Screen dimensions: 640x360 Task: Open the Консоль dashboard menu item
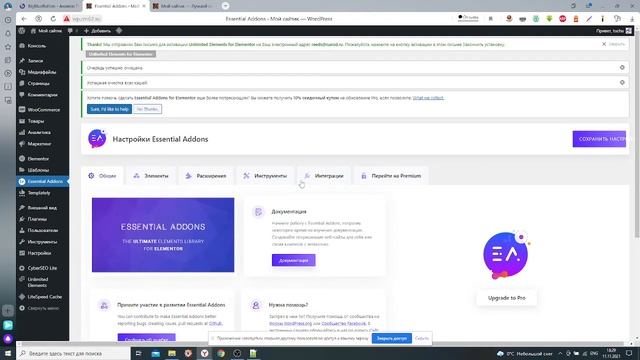37,46
